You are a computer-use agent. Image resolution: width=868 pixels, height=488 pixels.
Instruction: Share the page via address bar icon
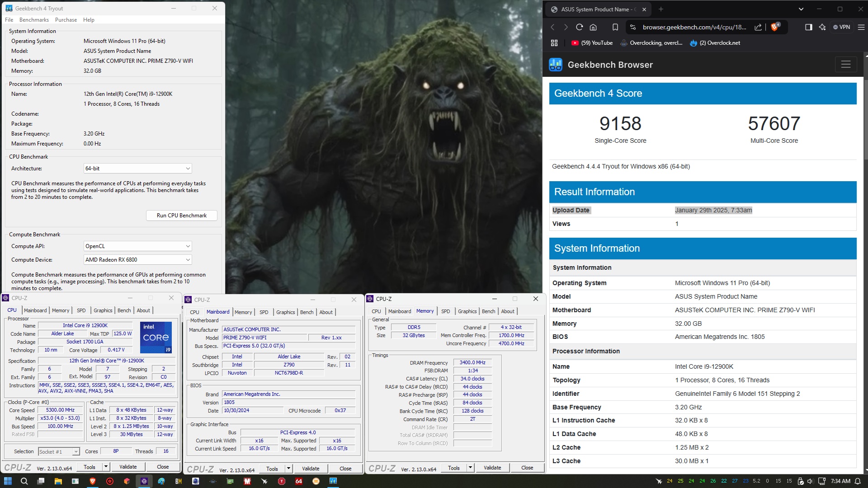click(x=758, y=27)
